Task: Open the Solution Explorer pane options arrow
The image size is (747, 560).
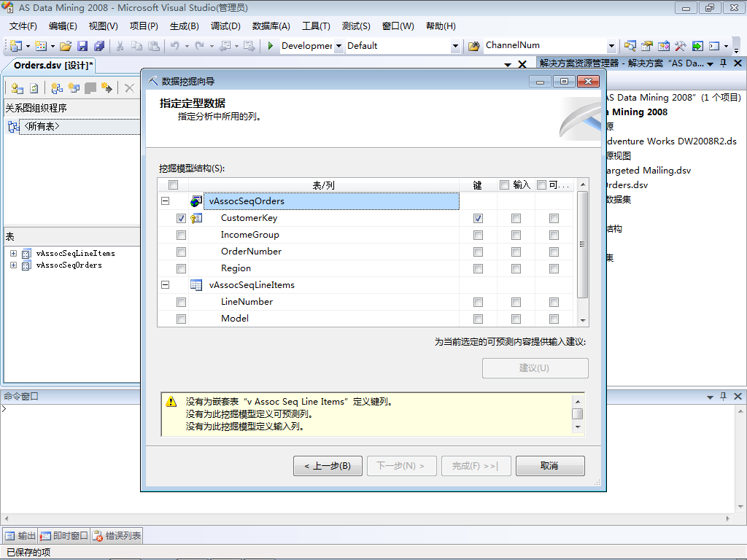Action: tap(710, 64)
